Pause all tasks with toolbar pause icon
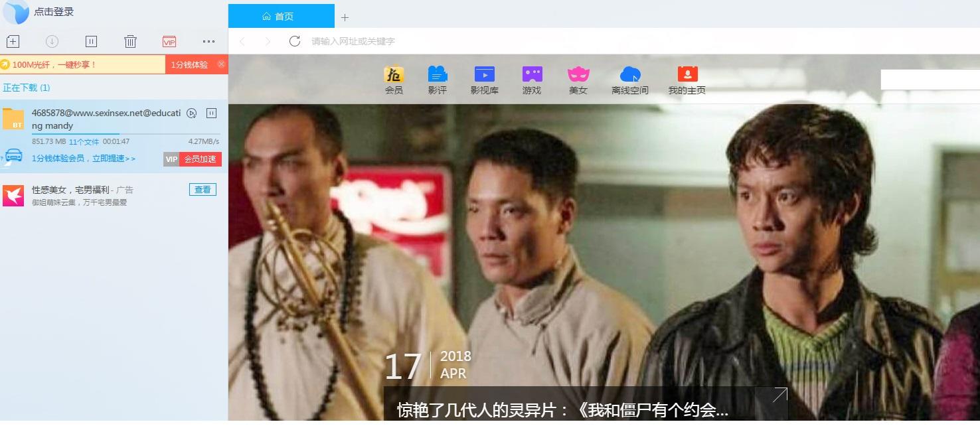Screen dimensions: 980x430 coord(92,41)
